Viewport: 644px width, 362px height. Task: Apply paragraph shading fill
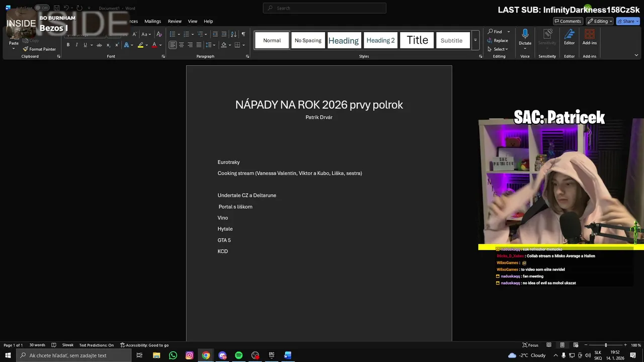[223, 45]
